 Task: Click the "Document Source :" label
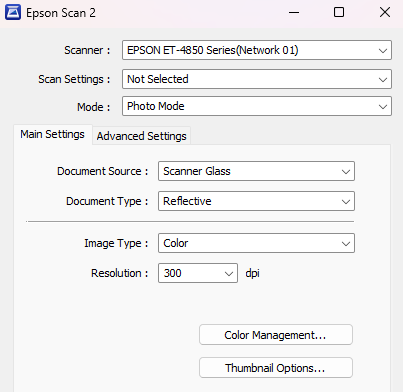click(103, 171)
